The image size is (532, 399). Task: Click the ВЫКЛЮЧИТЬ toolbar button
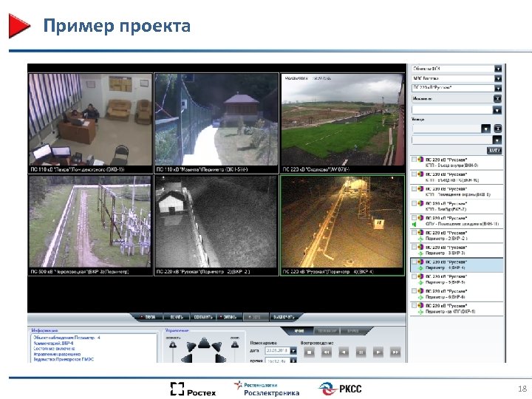284,317
